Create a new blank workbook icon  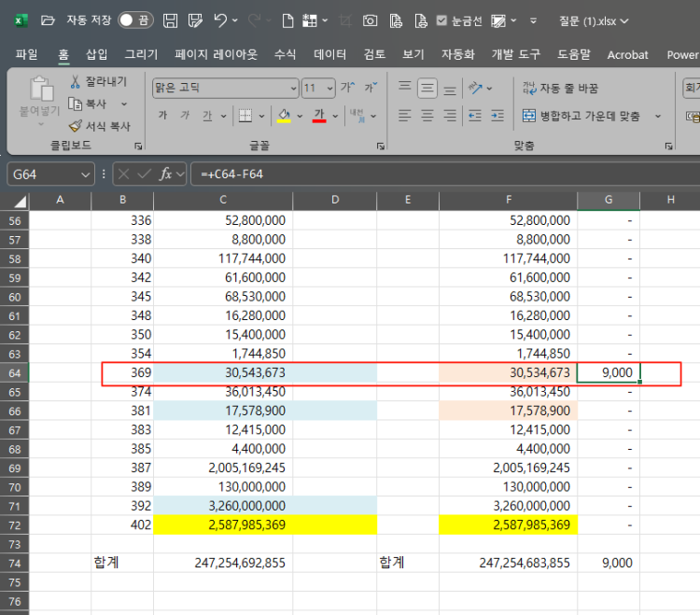pyautogui.click(x=288, y=21)
